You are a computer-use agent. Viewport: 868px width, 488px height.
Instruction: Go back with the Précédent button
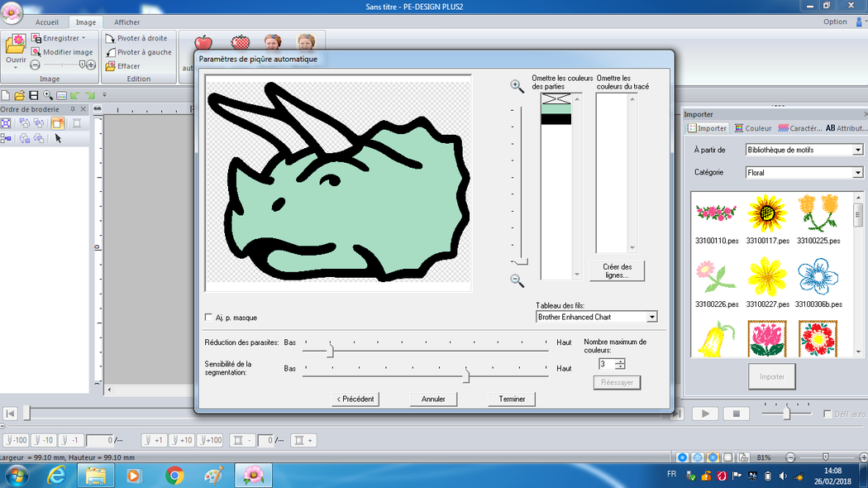click(x=355, y=399)
